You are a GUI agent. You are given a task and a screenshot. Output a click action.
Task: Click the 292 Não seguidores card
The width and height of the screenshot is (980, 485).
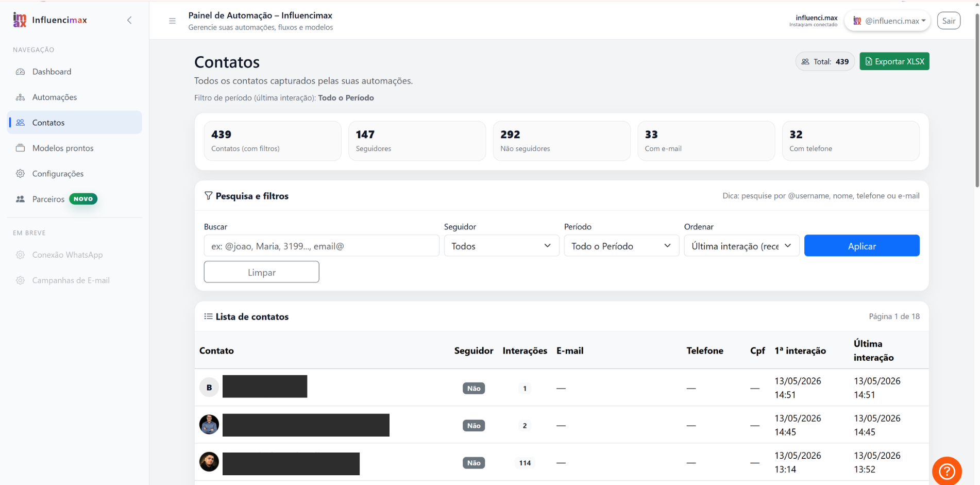coord(562,141)
